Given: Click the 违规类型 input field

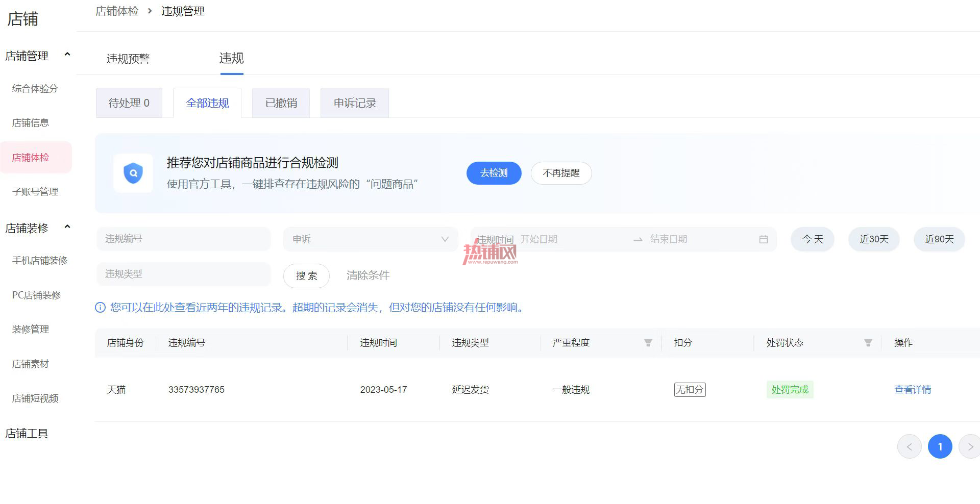Looking at the screenshot, I should (184, 274).
